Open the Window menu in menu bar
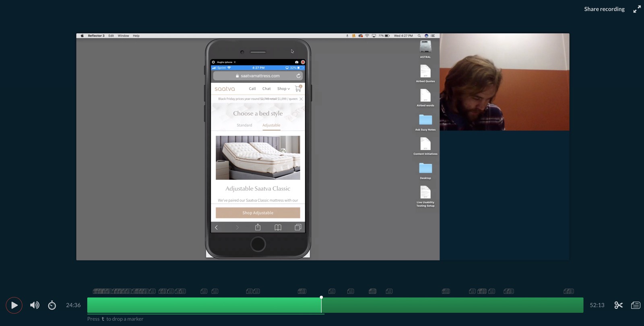The width and height of the screenshot is (644, 326). 123,36
